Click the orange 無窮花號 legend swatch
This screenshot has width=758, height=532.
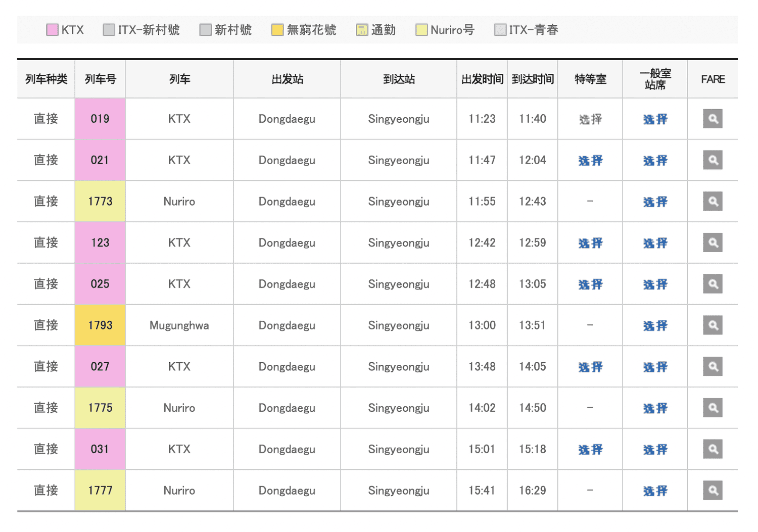[x=277, y=30]
